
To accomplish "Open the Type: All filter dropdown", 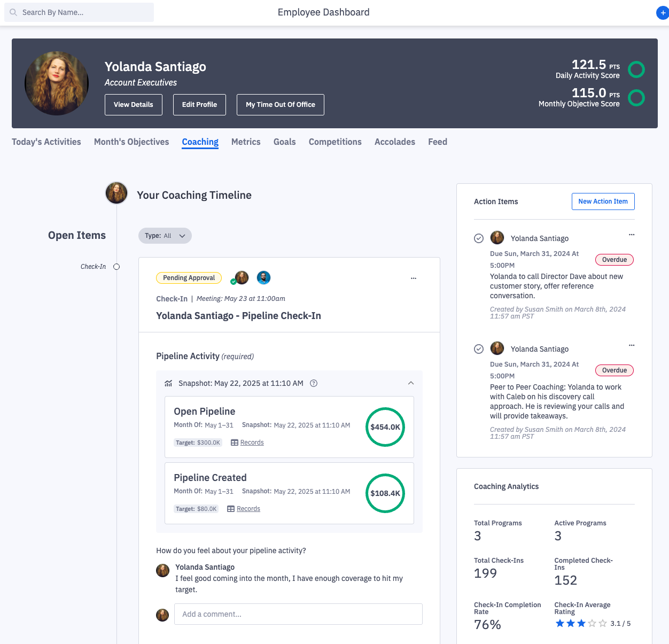I will pos(165,236).
